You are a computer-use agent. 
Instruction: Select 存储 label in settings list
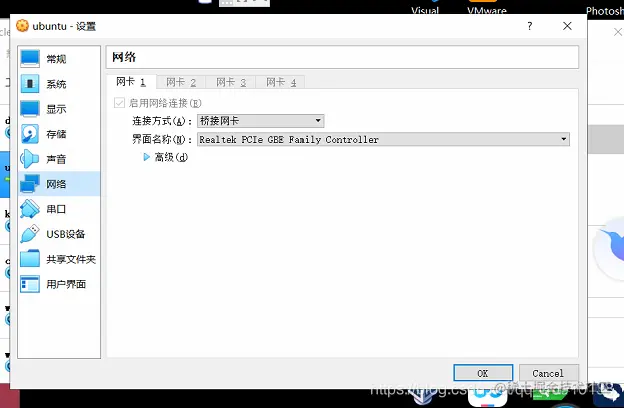[56, 134]
